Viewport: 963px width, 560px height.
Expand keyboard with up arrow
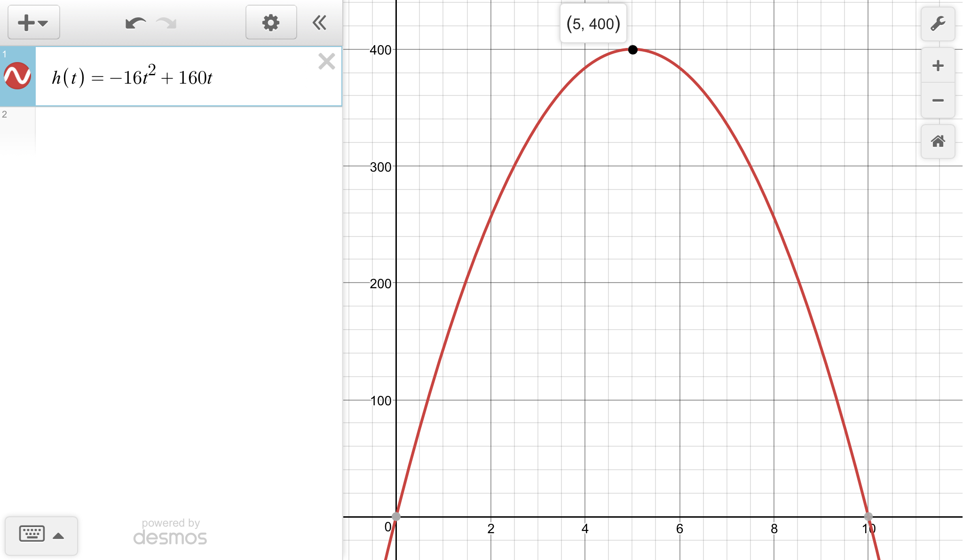click(58, 536)
